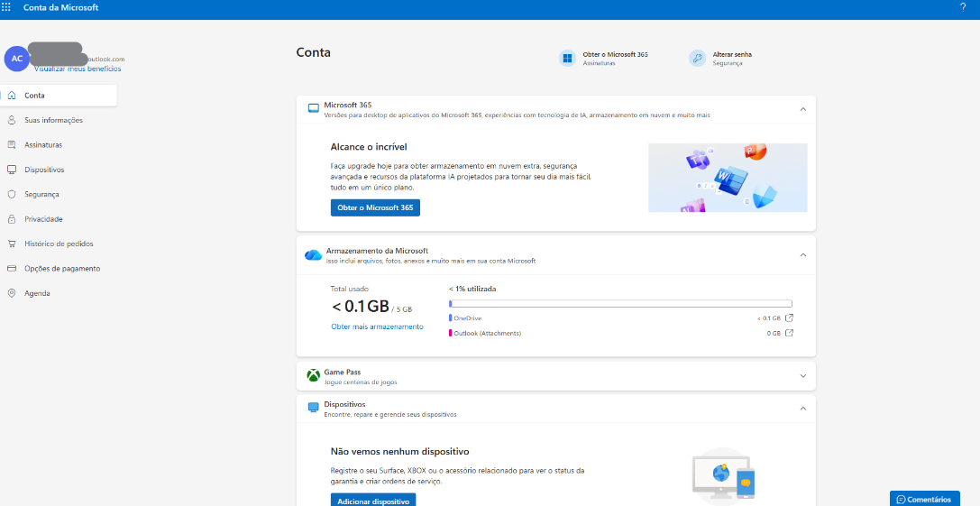Click the Xbox Game Pass icon
This screenshot has height=506, width=980.
314,375
